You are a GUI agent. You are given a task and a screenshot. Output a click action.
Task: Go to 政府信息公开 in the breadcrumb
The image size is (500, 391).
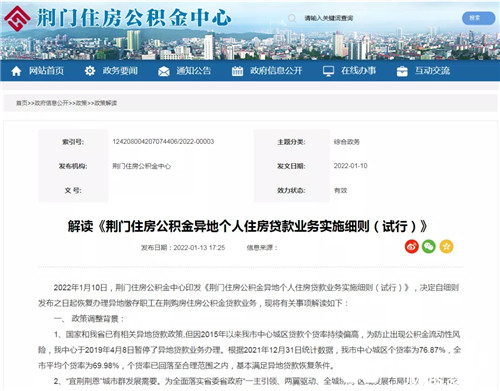pyautogui.click(x=52, y=103)
